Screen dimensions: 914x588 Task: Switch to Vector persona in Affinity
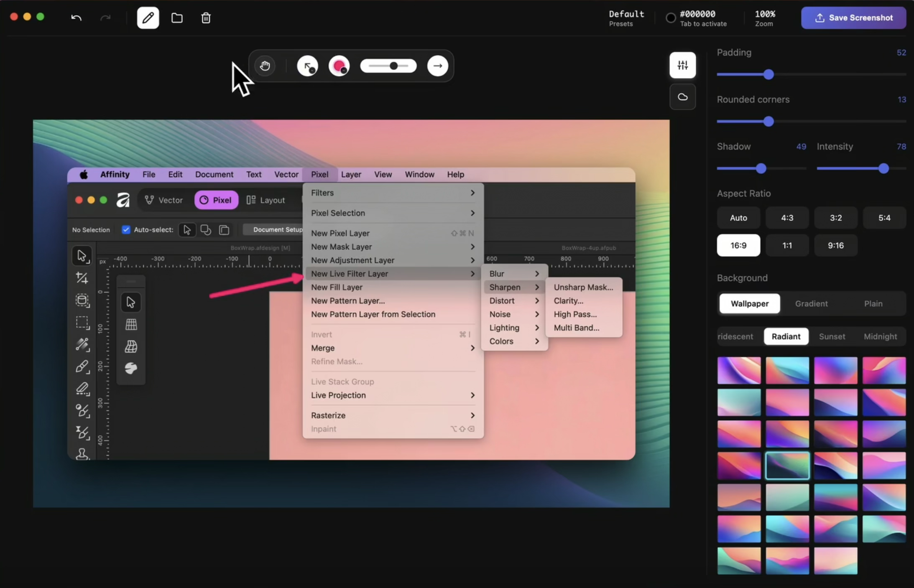164,200
